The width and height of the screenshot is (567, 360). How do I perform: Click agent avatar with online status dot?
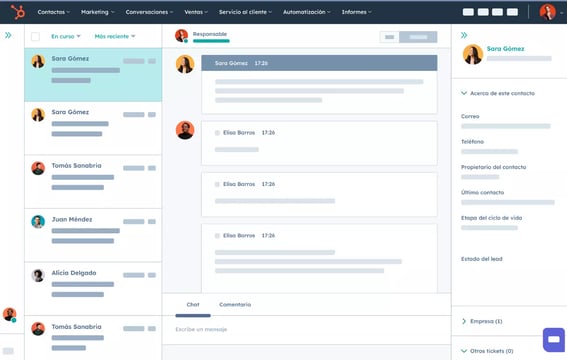point(9,314)
